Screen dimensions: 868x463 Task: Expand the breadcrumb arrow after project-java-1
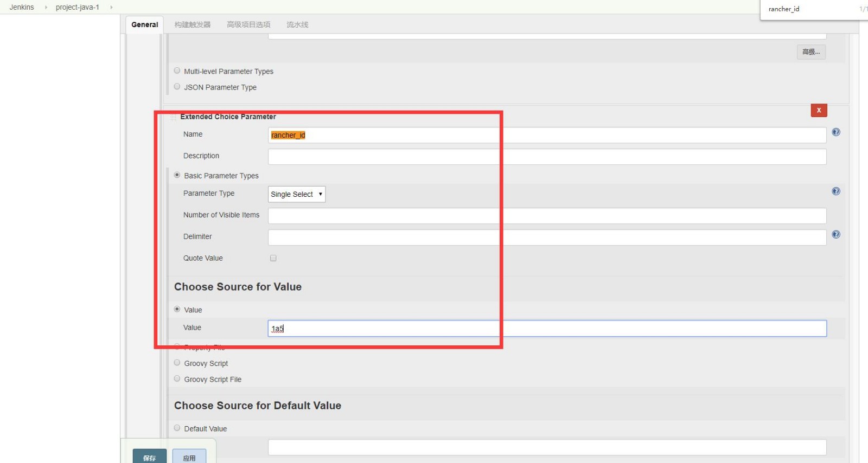(x=111, y=7)
